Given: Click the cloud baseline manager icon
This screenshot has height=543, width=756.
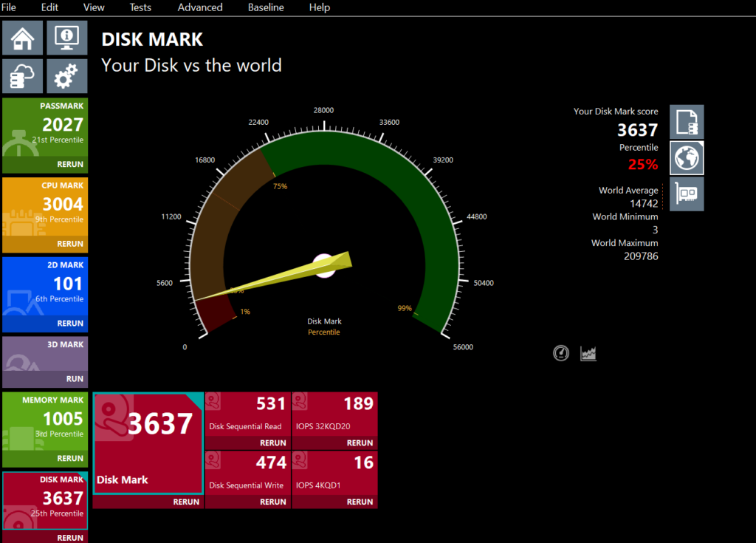Looking at the screenshot, I should point(22,76).
